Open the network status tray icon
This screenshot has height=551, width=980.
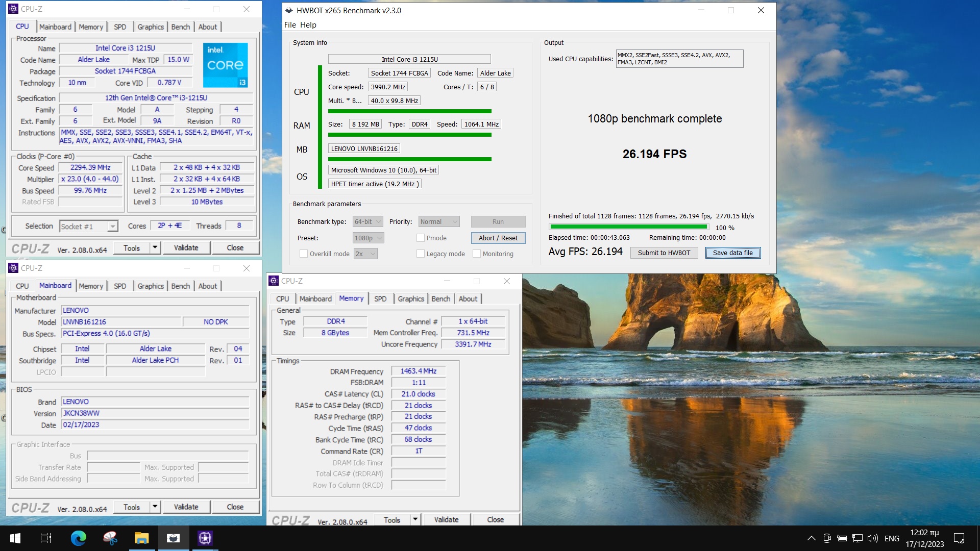[857, 538]
